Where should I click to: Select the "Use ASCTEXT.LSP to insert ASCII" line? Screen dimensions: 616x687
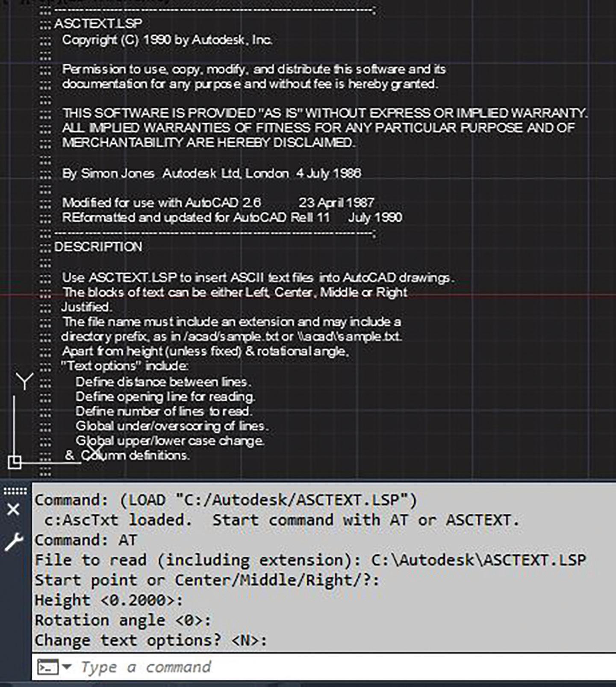[x=258, y=278]
